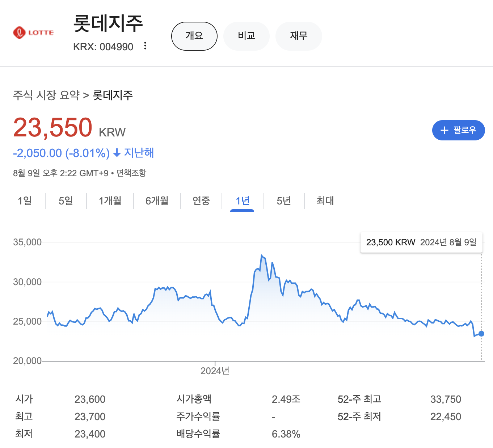493x448 pixels.
Task: Click the 23,500 KRW chart tooltip
Action: [x=421, y=242]
